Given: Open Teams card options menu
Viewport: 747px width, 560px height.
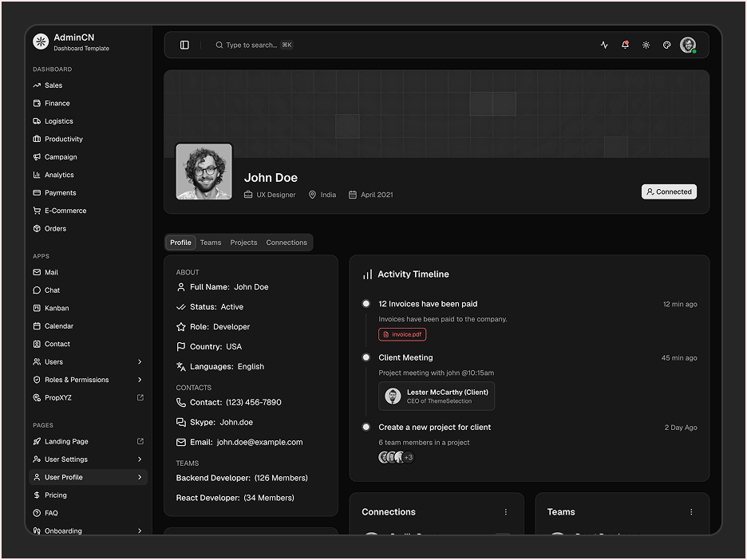Looking at the screenshot, I should click(x=691, y=512).
